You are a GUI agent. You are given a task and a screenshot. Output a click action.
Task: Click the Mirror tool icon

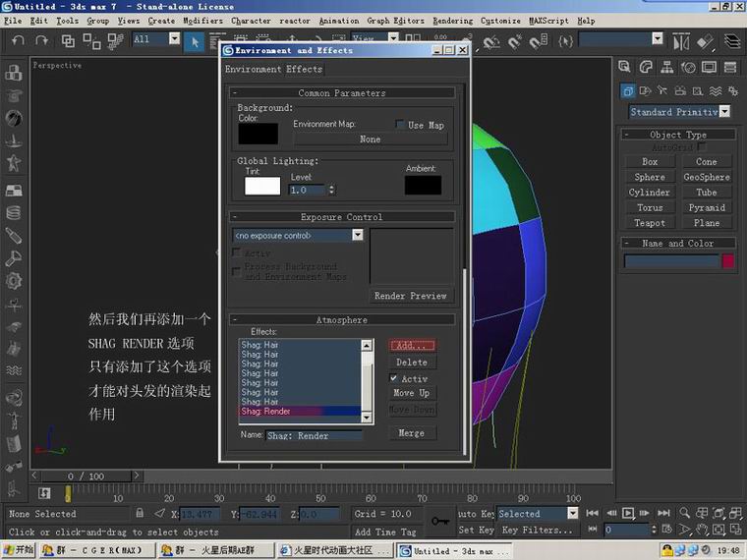click(x=681, y=42)
